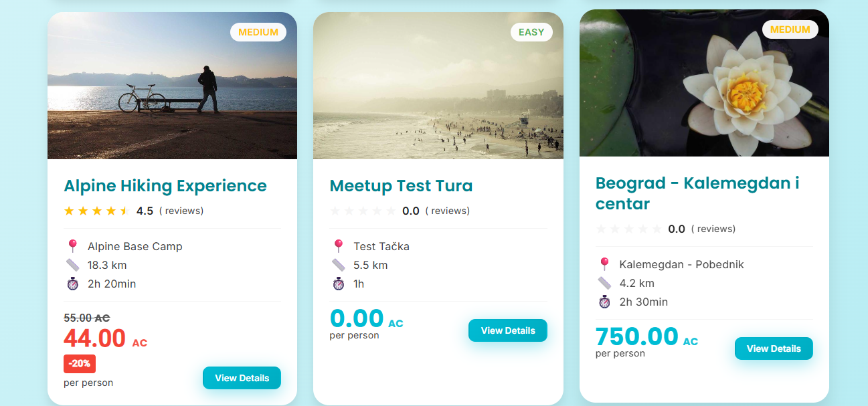Click the stopwatch icon next to 2h 30min

click(x=604, y=302)
